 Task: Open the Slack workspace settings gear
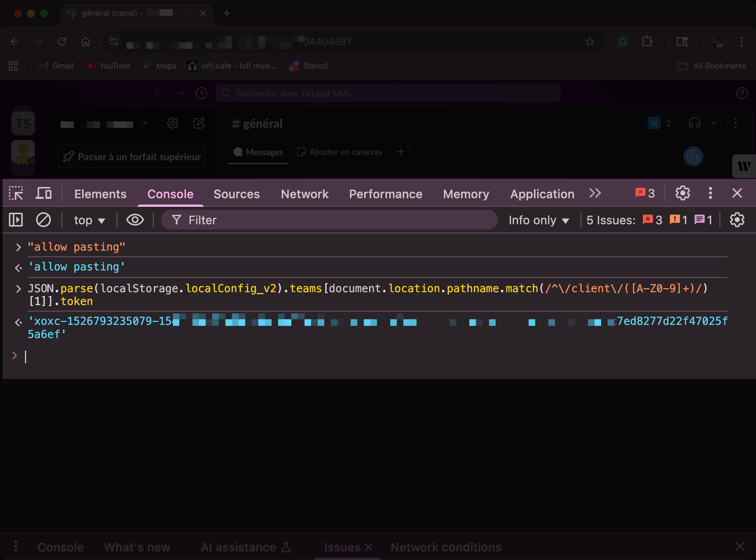(x=173, y=123)
